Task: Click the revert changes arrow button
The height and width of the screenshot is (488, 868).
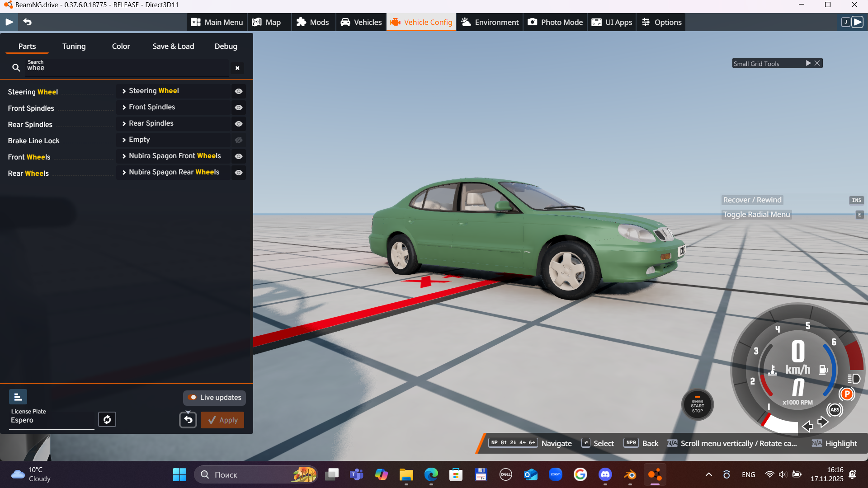Action: point(188,420)
